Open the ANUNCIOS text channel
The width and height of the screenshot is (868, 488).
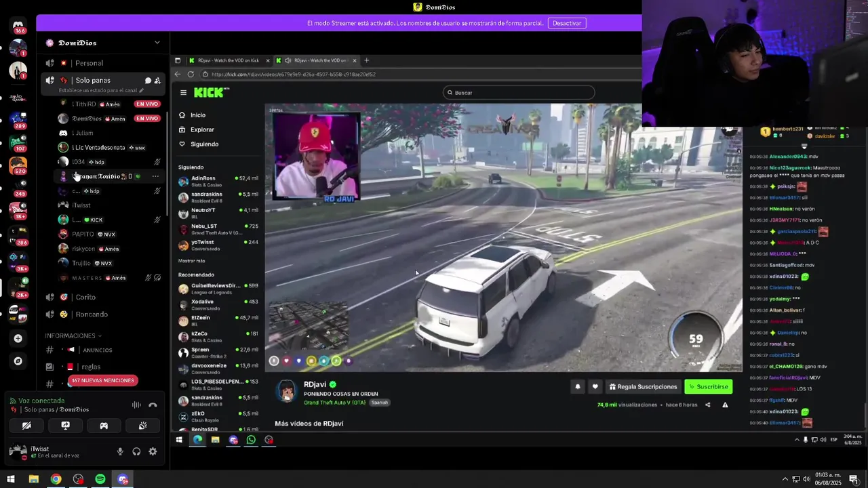98,350
